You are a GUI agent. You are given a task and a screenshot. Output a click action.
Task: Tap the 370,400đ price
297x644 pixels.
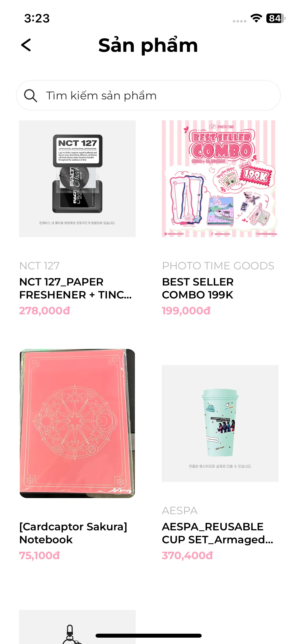(x=187, y=555)
